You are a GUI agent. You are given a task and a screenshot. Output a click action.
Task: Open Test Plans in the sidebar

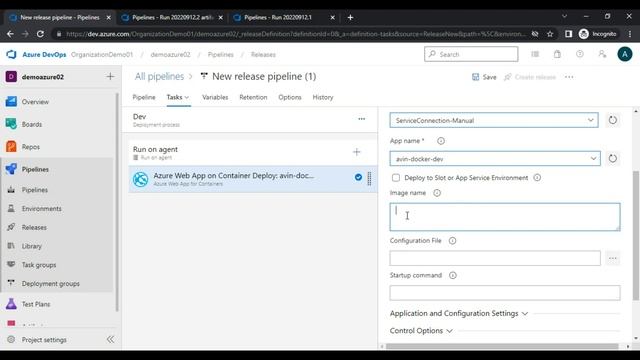point(36,304)
